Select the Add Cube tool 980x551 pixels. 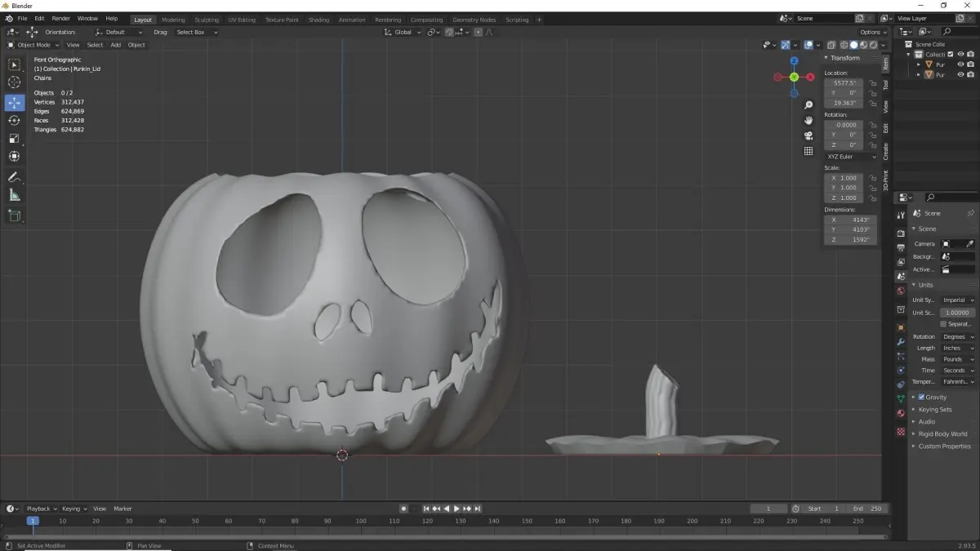click(x=14, y=216)
